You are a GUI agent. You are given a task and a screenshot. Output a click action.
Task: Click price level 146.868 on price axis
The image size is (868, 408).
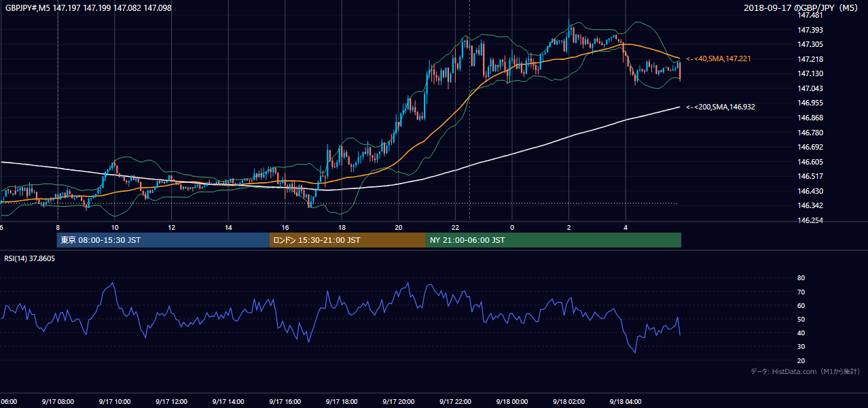[811, 118]
